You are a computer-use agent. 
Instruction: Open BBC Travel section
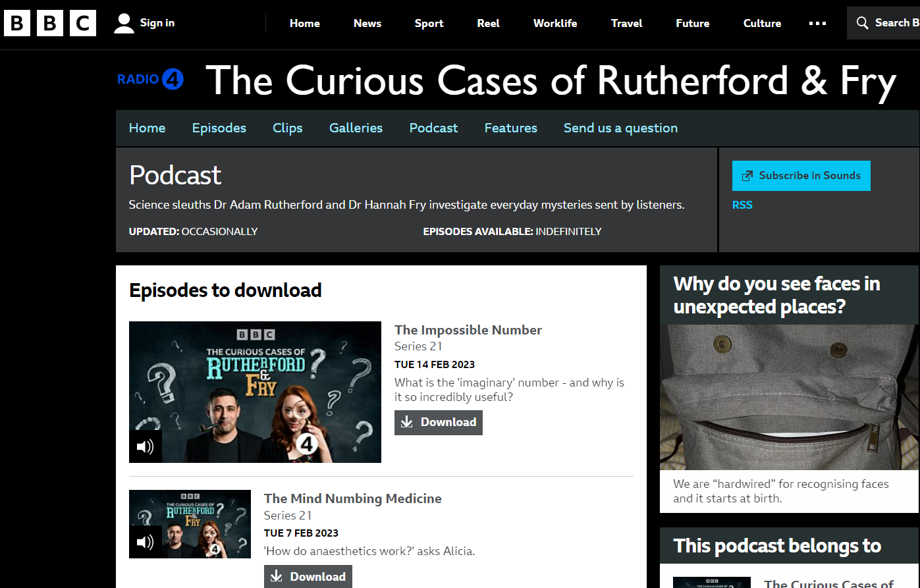[x=626, y=23]
